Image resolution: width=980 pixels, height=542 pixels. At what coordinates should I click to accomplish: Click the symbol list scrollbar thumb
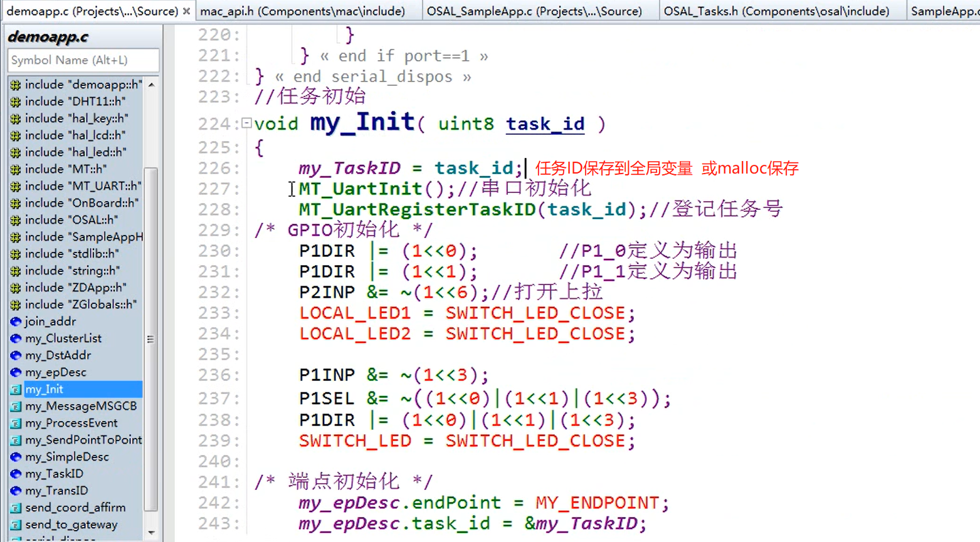[x=150, y=339]
